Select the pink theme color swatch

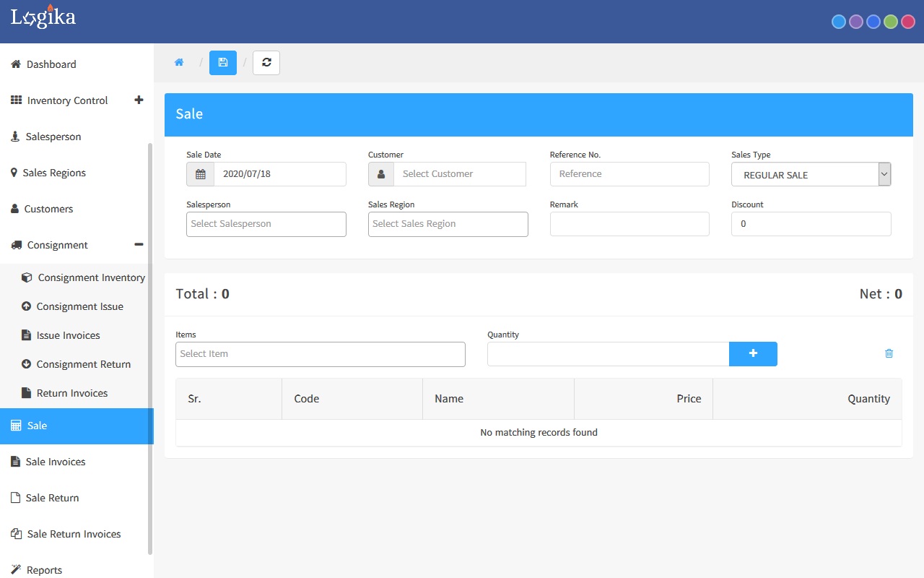(908, 22)
